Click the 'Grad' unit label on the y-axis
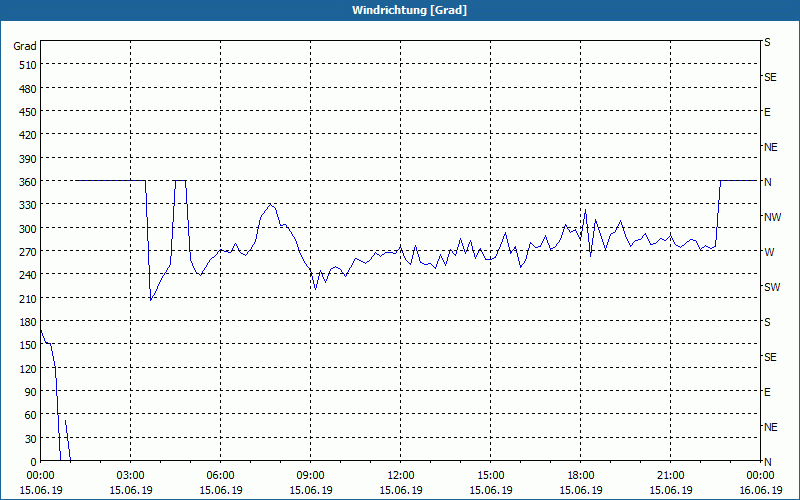The width and height of the screenshot is (800, 500). tap(25, 46)
